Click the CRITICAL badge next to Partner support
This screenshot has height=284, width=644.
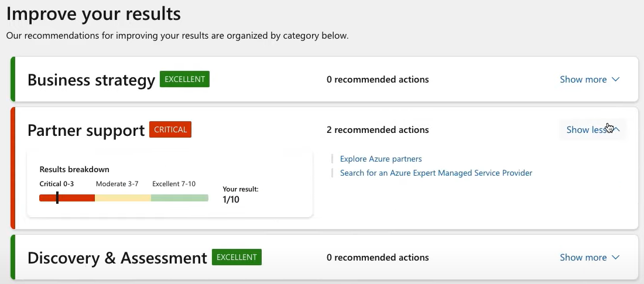(x=170, y=129)
